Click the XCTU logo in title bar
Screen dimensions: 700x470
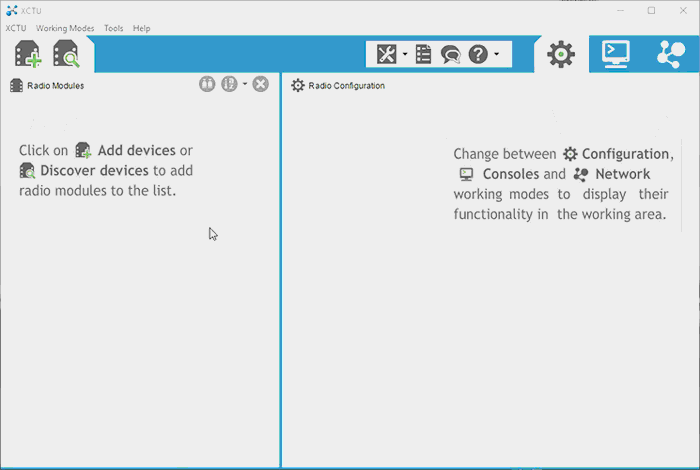pos(12,10)
